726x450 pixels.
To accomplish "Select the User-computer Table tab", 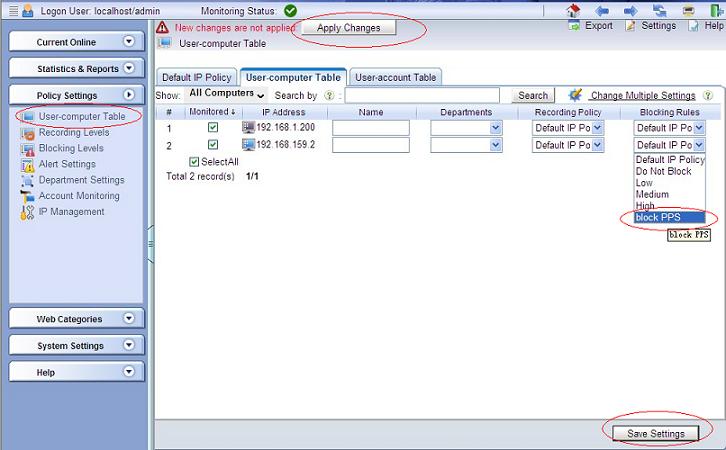I will pos(293,77).
